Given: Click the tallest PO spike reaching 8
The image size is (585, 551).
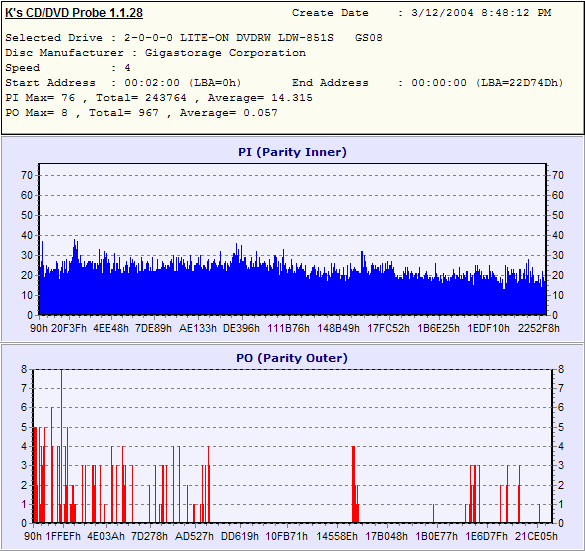Looking at the screenshot, I should click(62, 446).
